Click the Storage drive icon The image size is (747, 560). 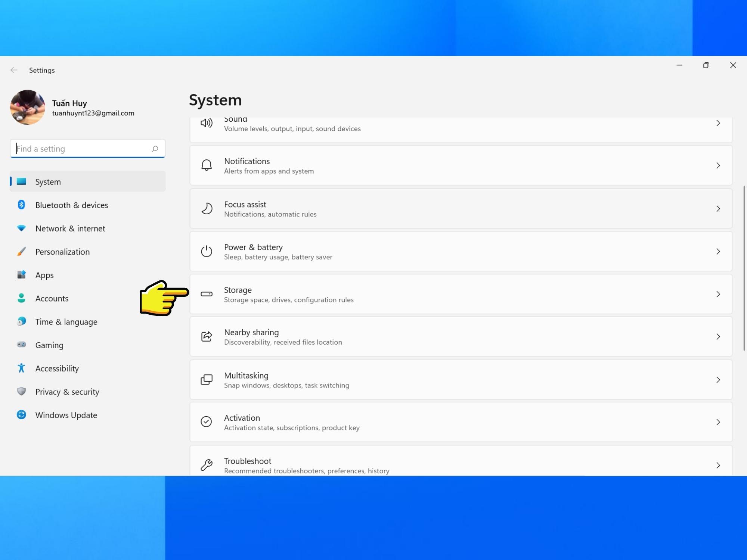coord(207,294)
